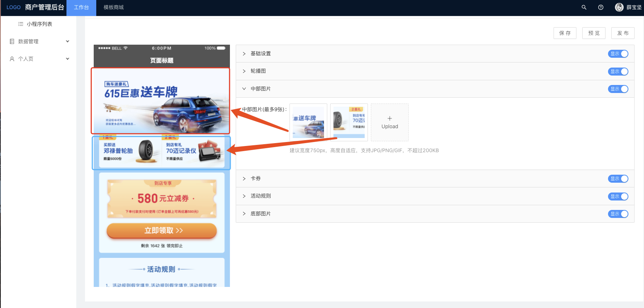644x308 pixels.
Task: Click the Upload image box
Action: (x=390, y=122)
